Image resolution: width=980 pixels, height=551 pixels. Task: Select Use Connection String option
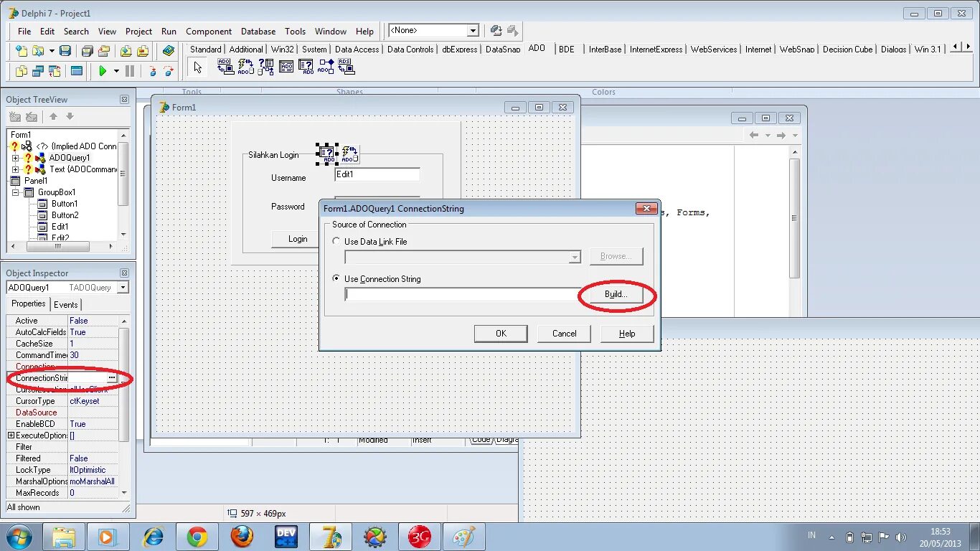336,279
